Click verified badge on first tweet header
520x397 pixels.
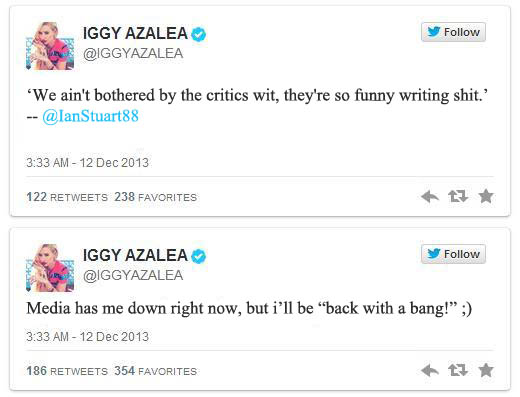(198, 34)
